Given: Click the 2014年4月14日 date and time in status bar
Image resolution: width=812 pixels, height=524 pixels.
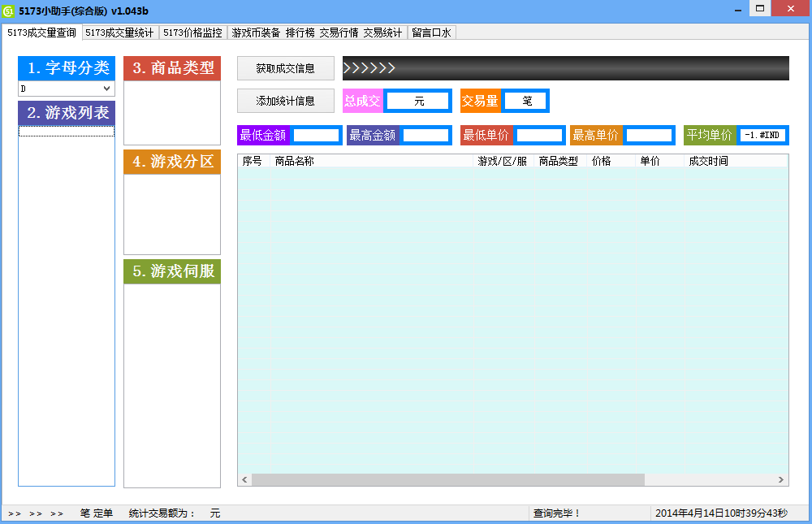Looking at the screenshot, I should (721, 513).
